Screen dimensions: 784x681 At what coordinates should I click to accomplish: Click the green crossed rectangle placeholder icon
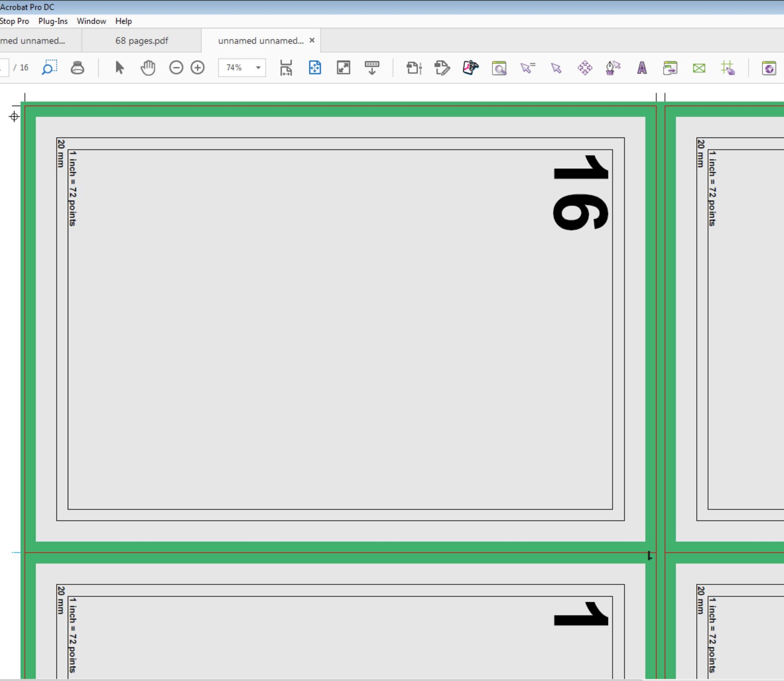pos(699,68)
